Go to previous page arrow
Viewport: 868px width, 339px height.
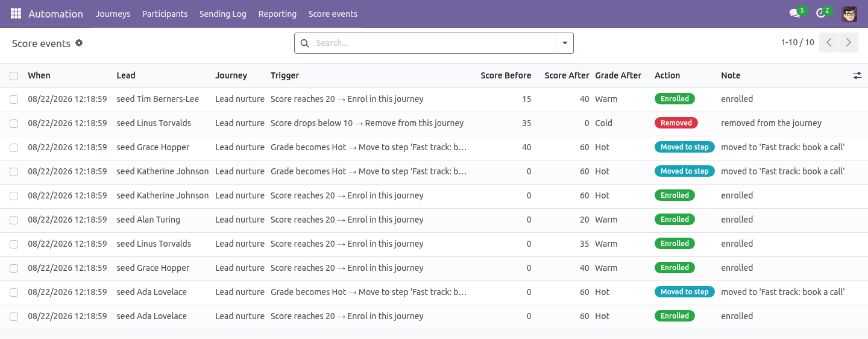click(x=829, y=43)
